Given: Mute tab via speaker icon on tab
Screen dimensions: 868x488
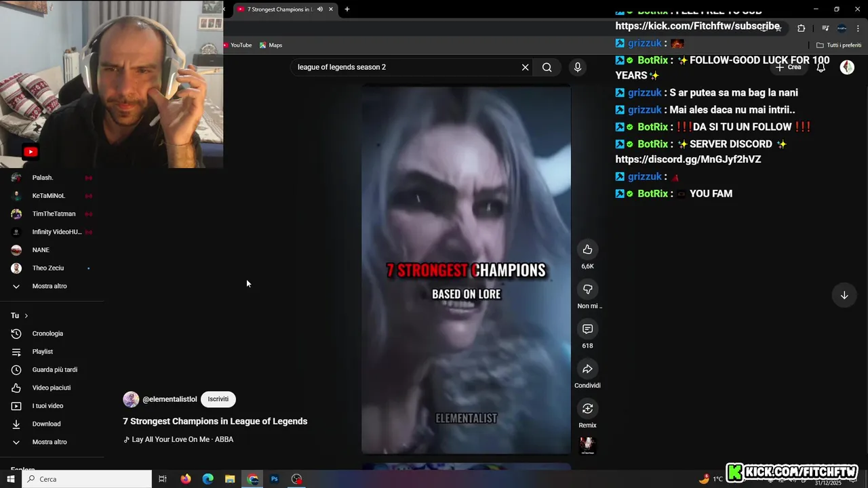Looking at the screenshot, I should [320, 9].
